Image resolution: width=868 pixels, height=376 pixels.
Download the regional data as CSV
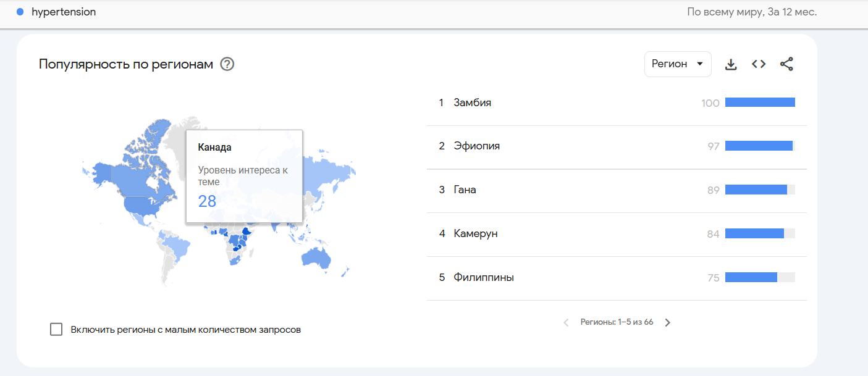pos(731,64)
